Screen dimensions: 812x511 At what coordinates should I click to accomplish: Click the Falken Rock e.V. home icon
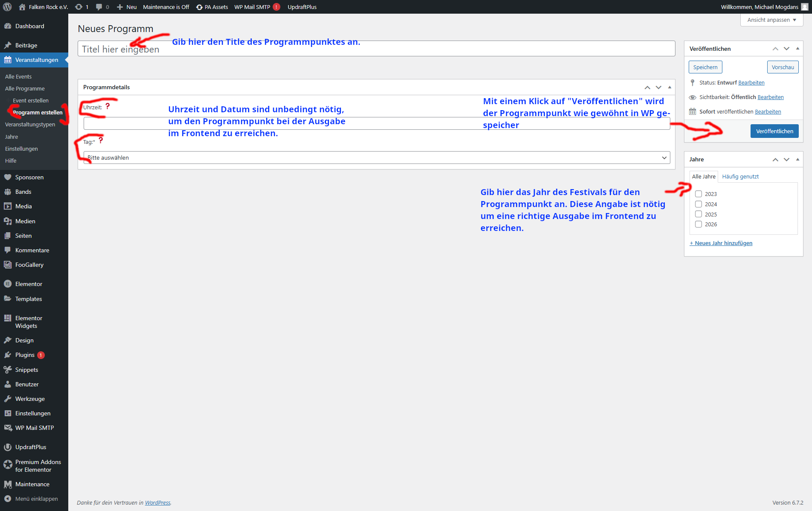tap(22, 7)
